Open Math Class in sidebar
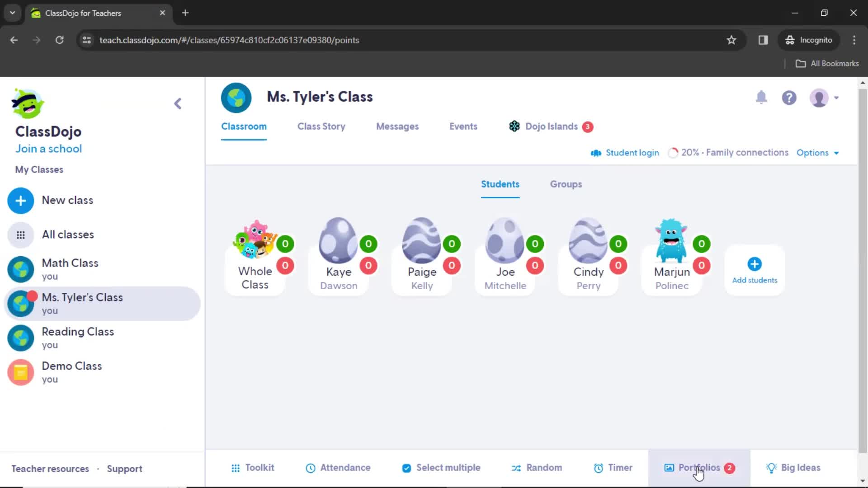Image resolution: width=868 pixels, height=488 pixels. [102, 269]
